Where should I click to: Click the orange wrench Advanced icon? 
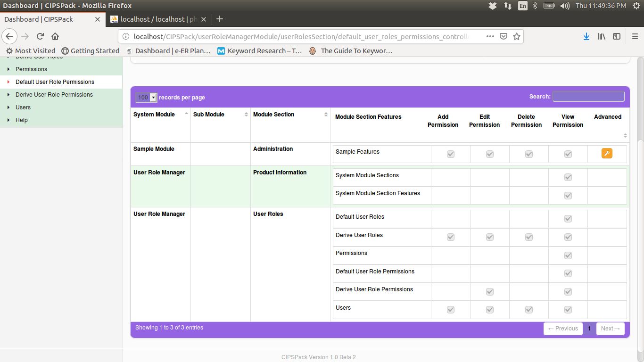click(x=607, y=153)
